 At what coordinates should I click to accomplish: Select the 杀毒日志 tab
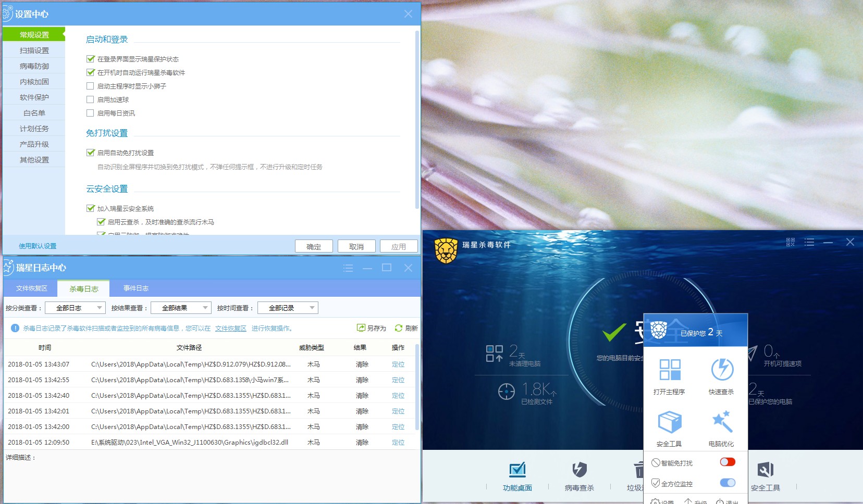(84, 288)
